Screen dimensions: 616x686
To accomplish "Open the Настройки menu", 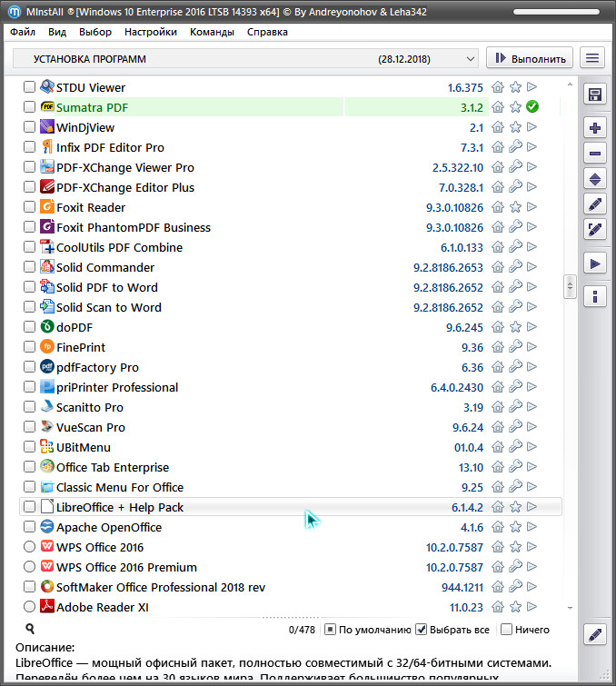I will tap(151, 32).
